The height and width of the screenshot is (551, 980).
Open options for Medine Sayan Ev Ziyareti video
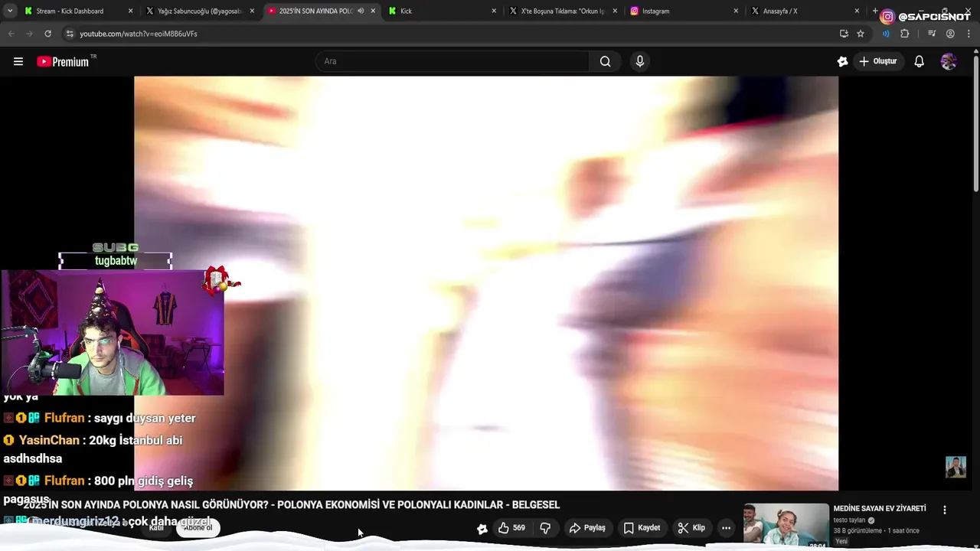[944, 510]
